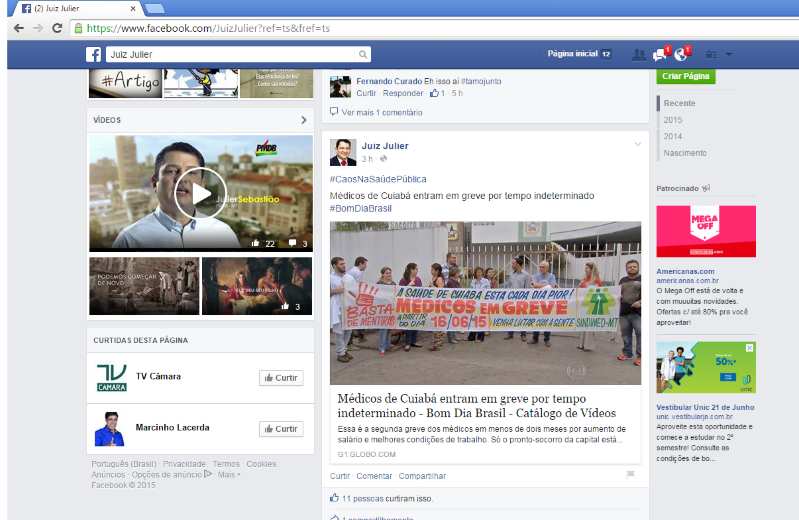799x520 pixels.
Task: Click Termos footer link
Action: click(x=226, y=464)
